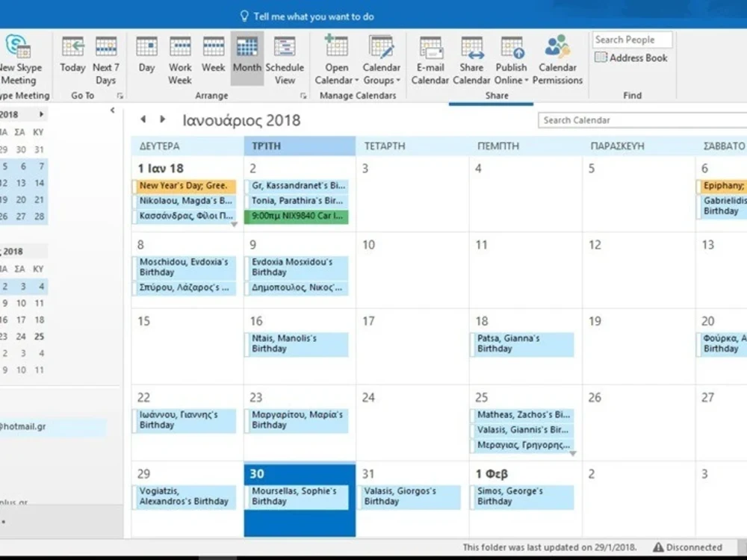The width and height of the screenshot is (747, 560).
Task: Click the Disconnected status indicator
Action: point(687,547)
